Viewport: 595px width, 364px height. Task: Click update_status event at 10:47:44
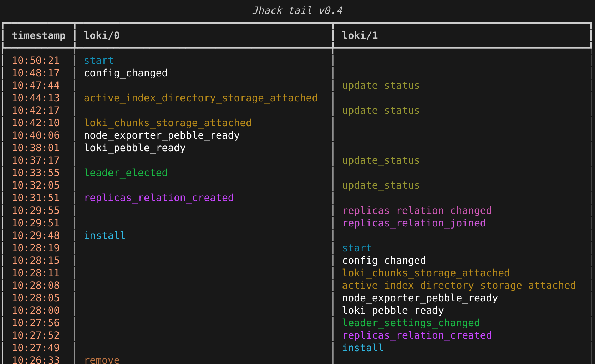[x=381, y=86]
